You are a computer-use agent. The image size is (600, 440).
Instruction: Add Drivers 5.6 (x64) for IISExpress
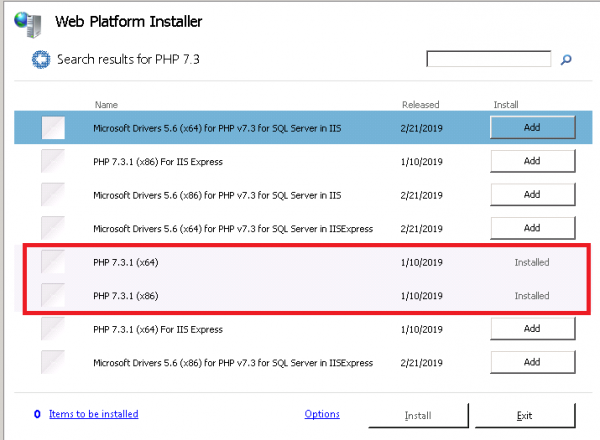533,228
